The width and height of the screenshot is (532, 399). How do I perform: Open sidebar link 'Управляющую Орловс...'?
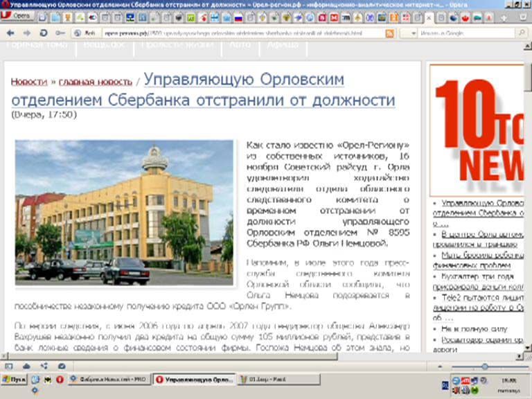[x=479, y=213]
